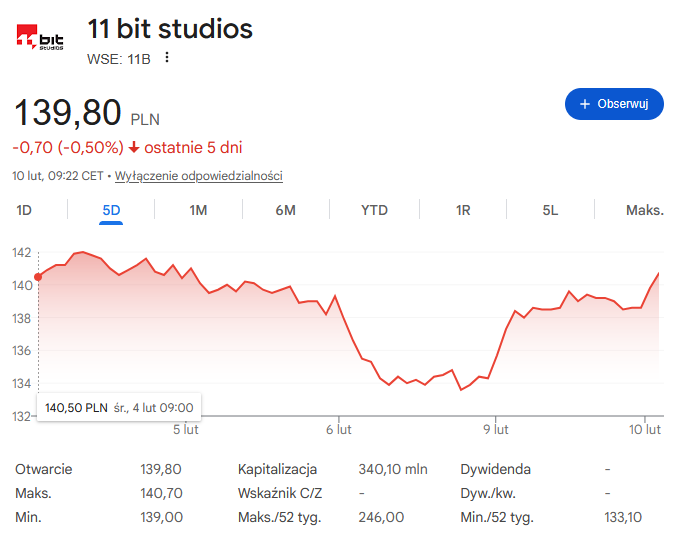This screenshot has width=677, height=535.
Task: Open the Wyłączenie odpowiedzialności link
Action: click(199, 176)
